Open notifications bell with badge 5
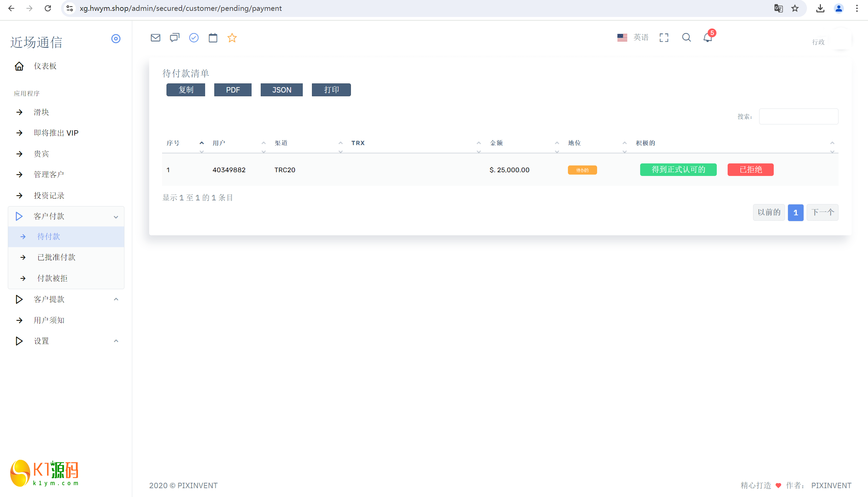The height and width of the screenshot is (497, 868). pos(708,38)
